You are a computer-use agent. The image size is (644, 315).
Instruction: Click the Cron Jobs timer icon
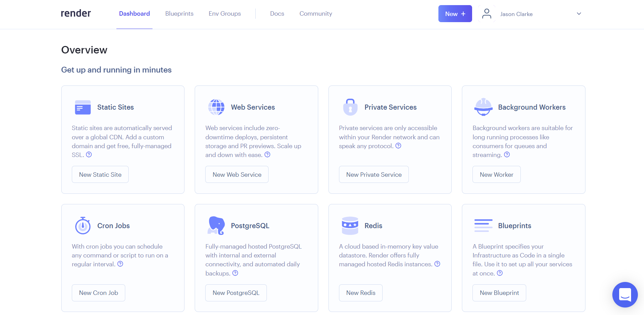click(x=83, y=226)
